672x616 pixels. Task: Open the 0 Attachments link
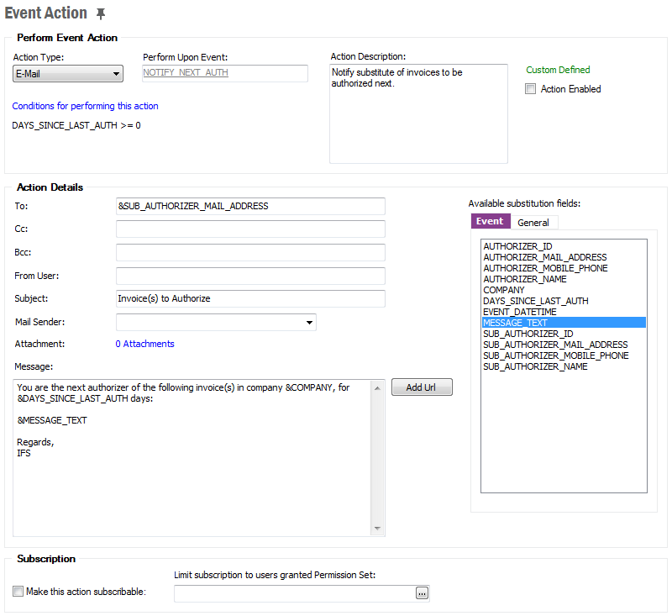point(144,344)
